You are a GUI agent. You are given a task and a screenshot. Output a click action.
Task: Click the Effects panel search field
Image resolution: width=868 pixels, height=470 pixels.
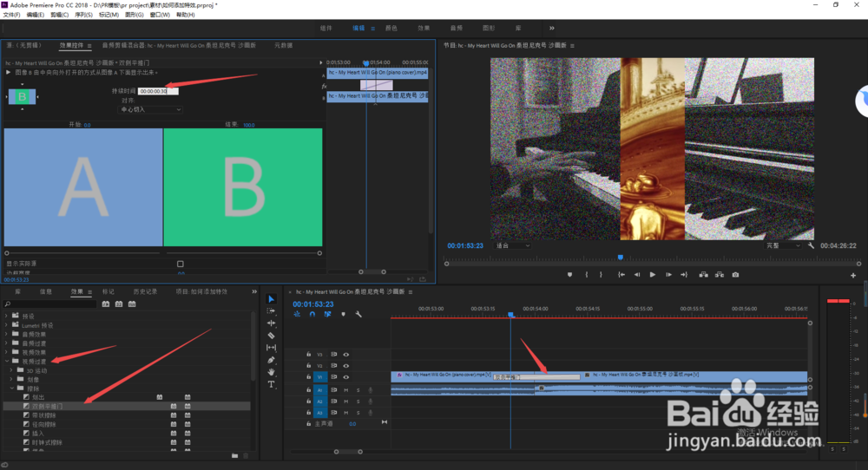click(x=51, y=304)
